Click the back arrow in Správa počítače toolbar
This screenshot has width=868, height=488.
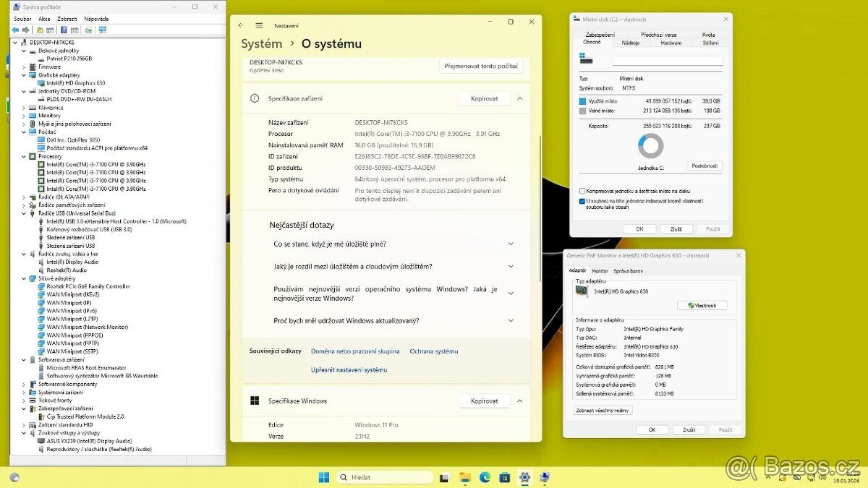pyautogui.click(x=15, y=30)
